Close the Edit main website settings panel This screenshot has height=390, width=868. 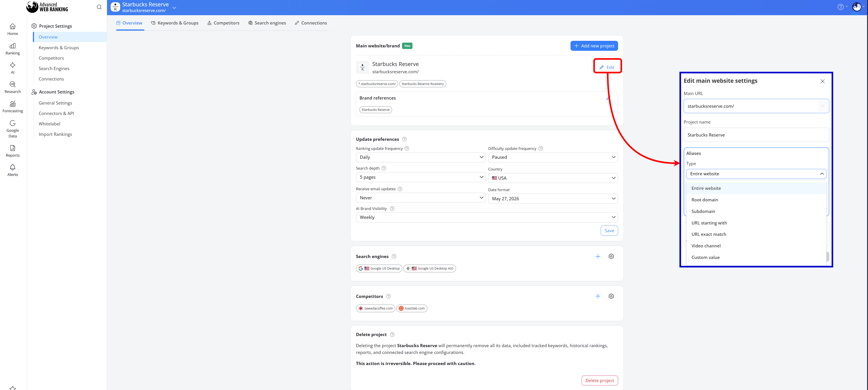[822, 81]
